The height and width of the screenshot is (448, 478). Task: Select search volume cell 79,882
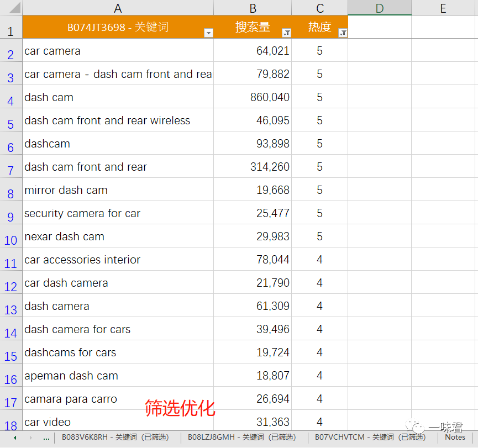(x=253, y=73)
